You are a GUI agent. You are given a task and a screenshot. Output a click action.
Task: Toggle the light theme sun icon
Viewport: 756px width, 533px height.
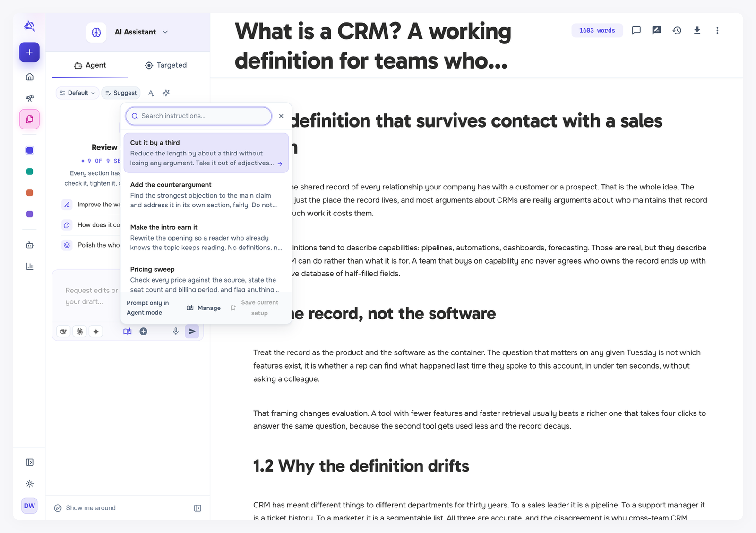(29, 483)
